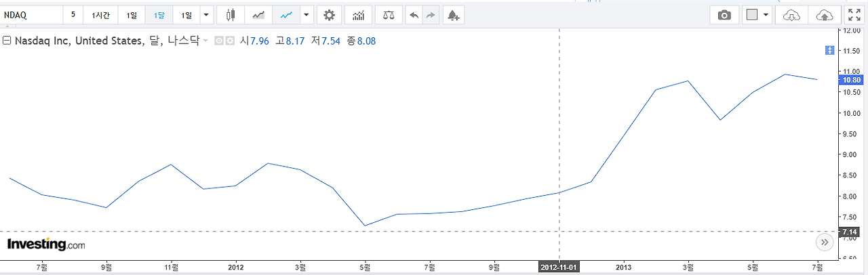The height and width of the screenshot is (275, 868).
Task: Open the interval dropdown arrow beside 1일
Action: tap(206, 15)
